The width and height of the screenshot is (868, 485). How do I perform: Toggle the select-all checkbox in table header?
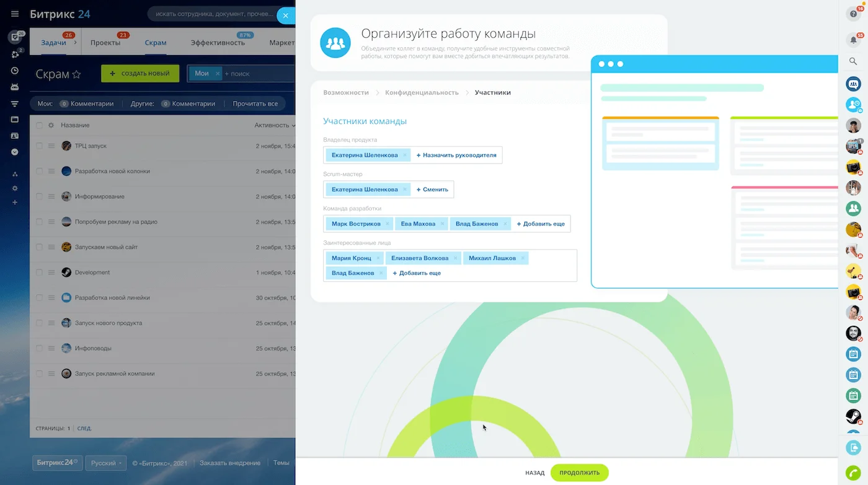(40, 125)
